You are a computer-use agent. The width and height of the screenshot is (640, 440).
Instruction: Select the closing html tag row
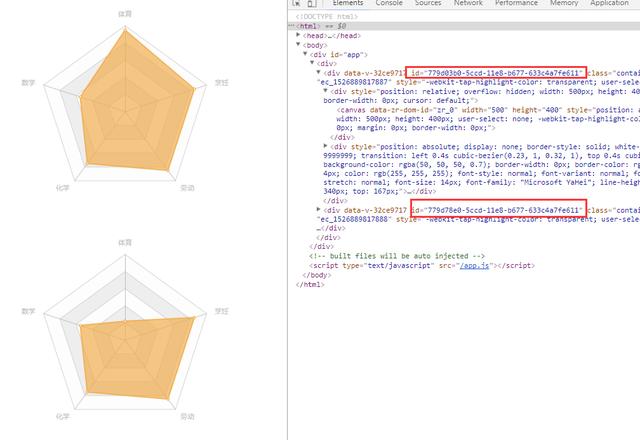coord(310,284)
